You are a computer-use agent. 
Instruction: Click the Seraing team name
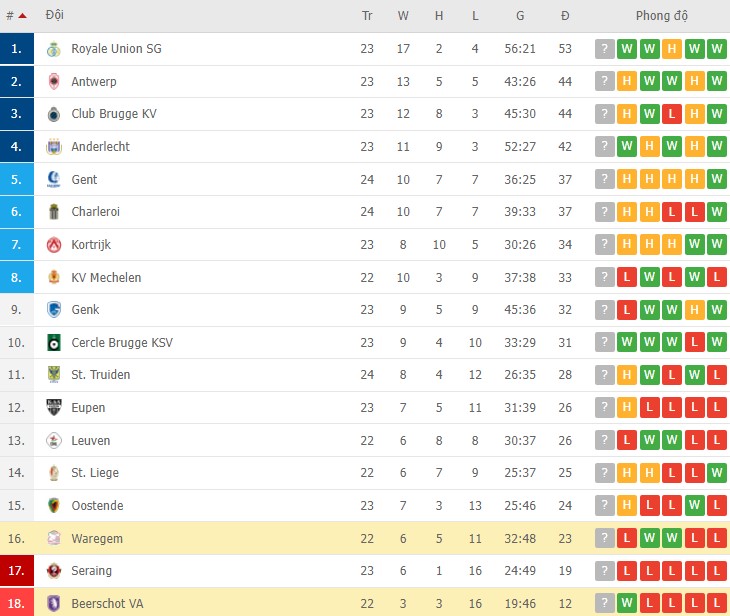[x=92, y=571]
